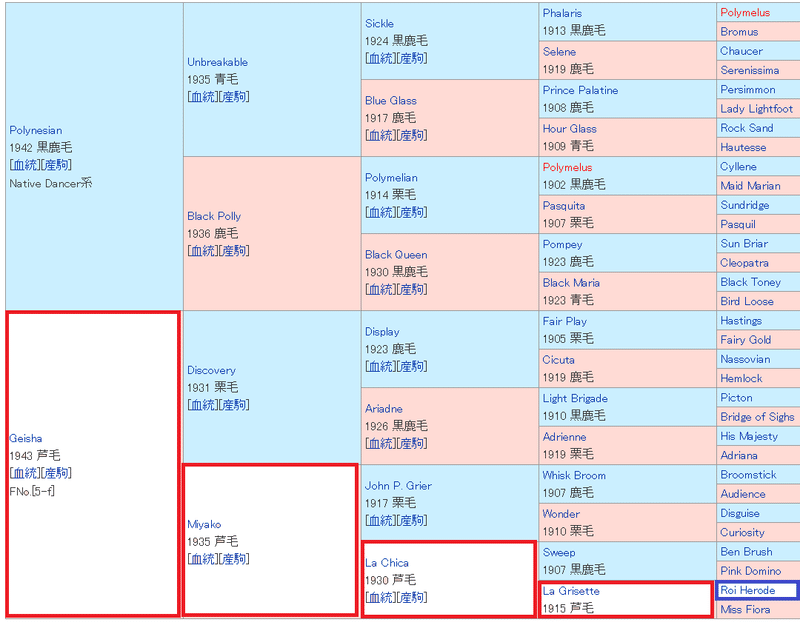
Task: Open the Light Brigade link
Action: (575, 399)
